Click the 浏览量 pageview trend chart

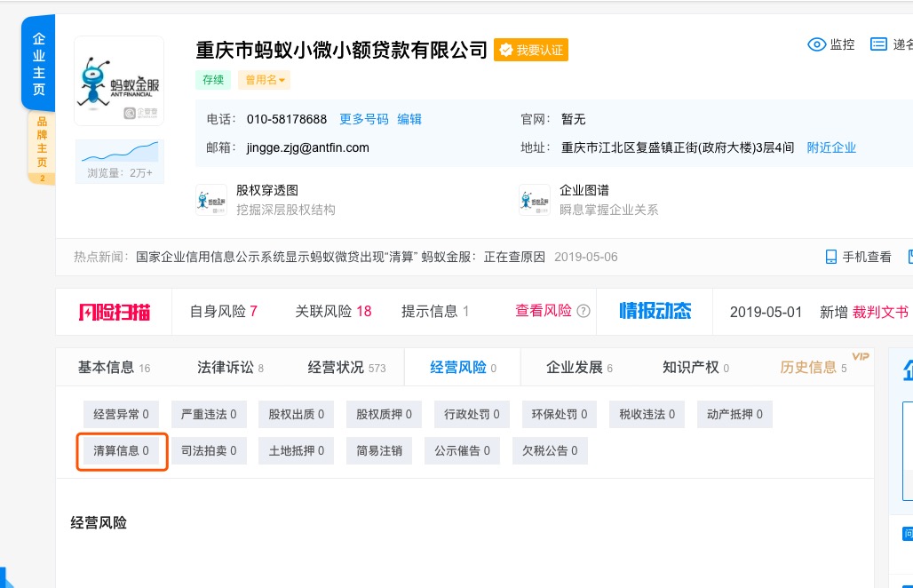[x=119, y=153]
